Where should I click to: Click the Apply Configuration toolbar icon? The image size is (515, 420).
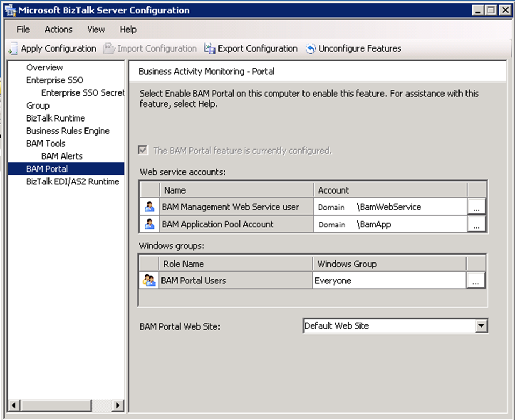[13, 49]
